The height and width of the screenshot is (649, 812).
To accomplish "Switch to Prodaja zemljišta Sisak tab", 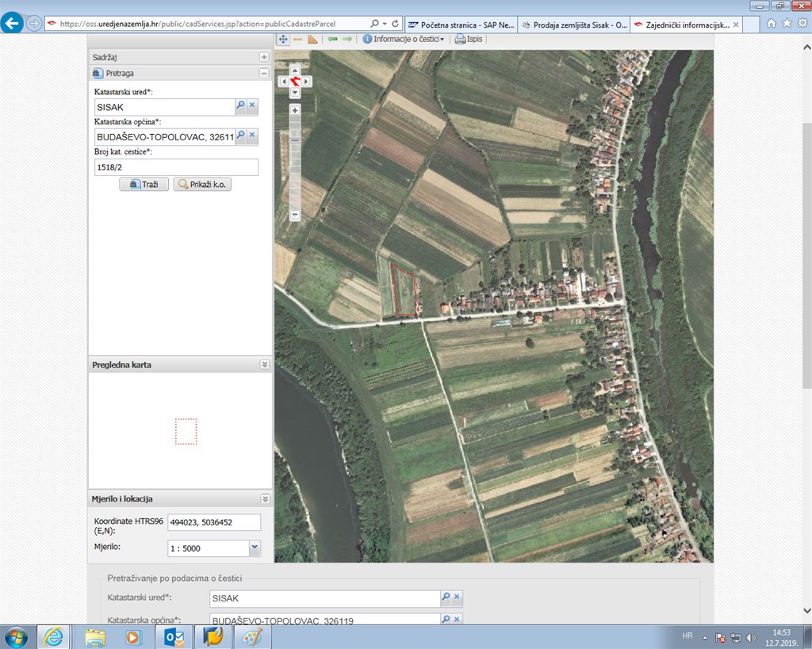I will pos(573,25).
